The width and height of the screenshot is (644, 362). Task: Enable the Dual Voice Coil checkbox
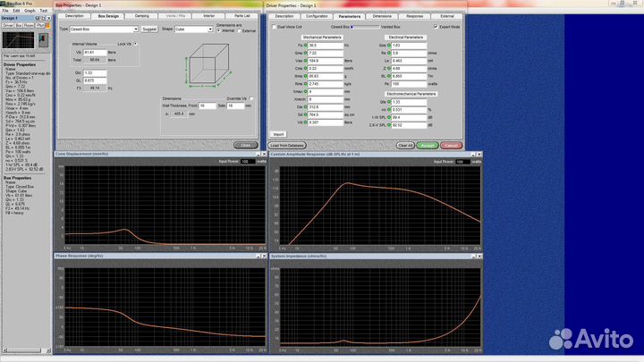[x=275, y=27]
